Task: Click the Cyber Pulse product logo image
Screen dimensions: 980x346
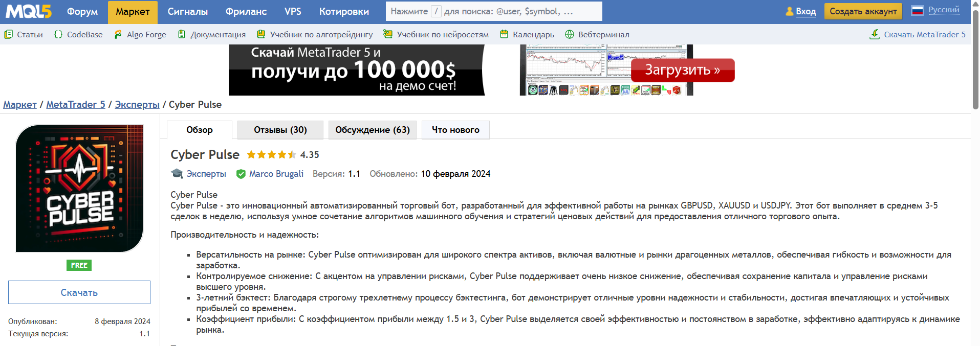Action: coord(79,189)
